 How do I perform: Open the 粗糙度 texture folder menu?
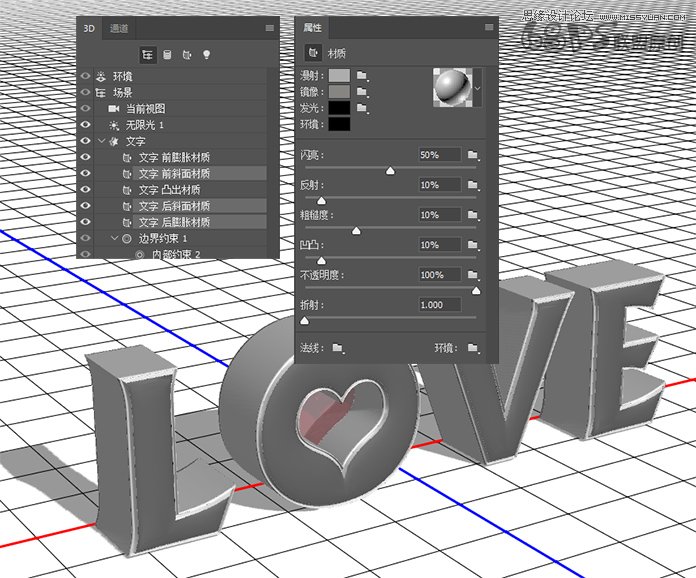tap(473, 215)
